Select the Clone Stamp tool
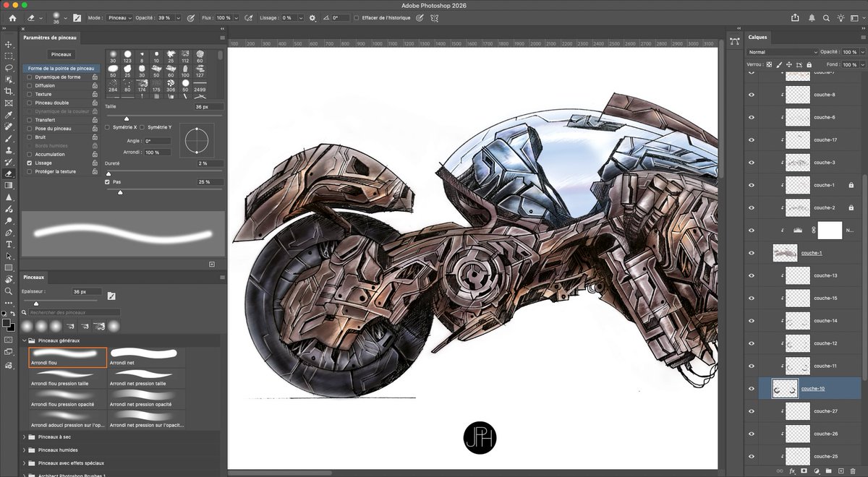Screen dimensions: 868x477 tap(9, 150)
